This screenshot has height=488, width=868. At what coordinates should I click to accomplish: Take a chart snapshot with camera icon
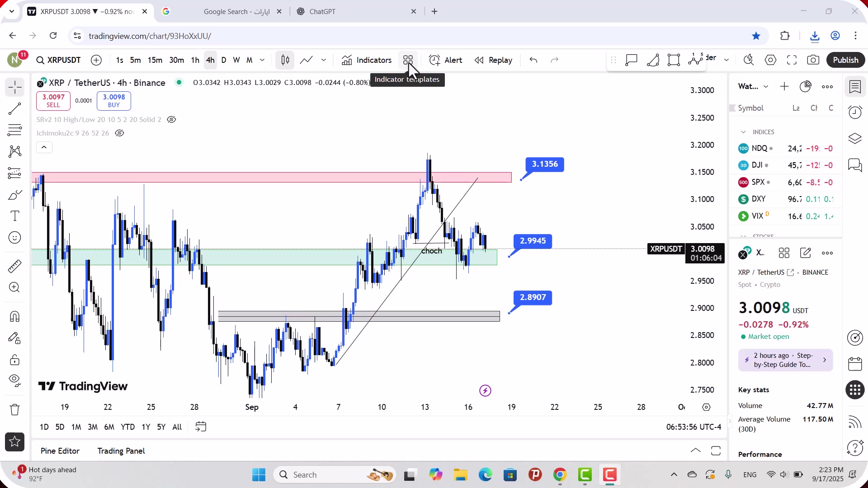point(813,60)
